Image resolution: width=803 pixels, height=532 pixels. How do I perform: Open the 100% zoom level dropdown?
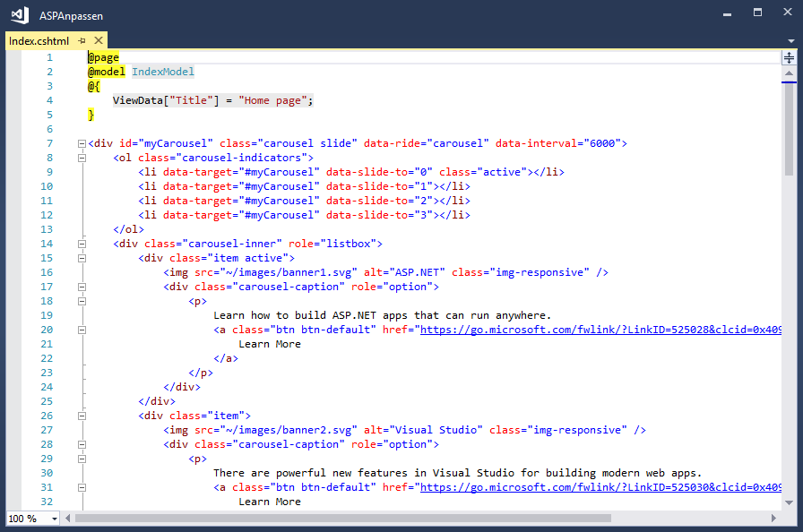[56, 519]
